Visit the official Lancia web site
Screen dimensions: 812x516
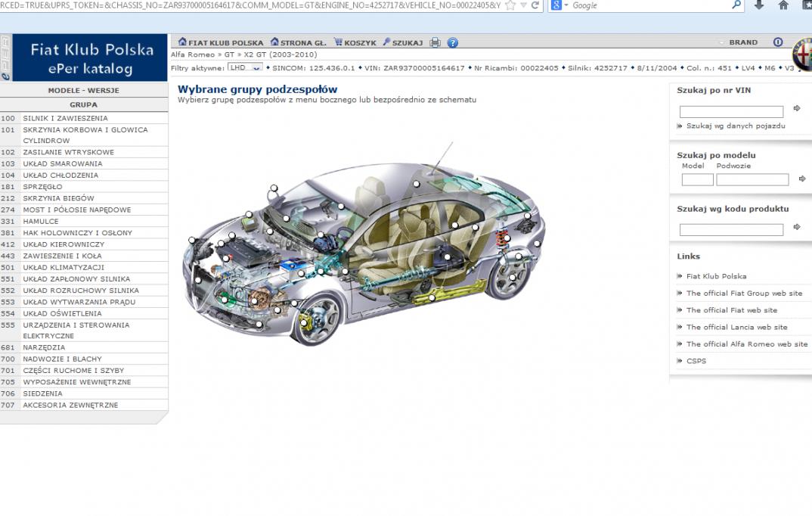point(737,328)
